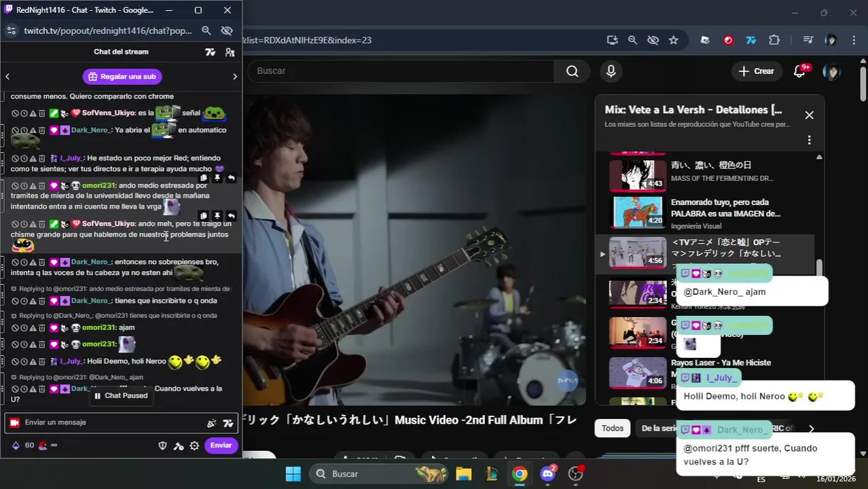Open the YouTube account avatar menu
868x489 pixels.
[x=831, y=71]
